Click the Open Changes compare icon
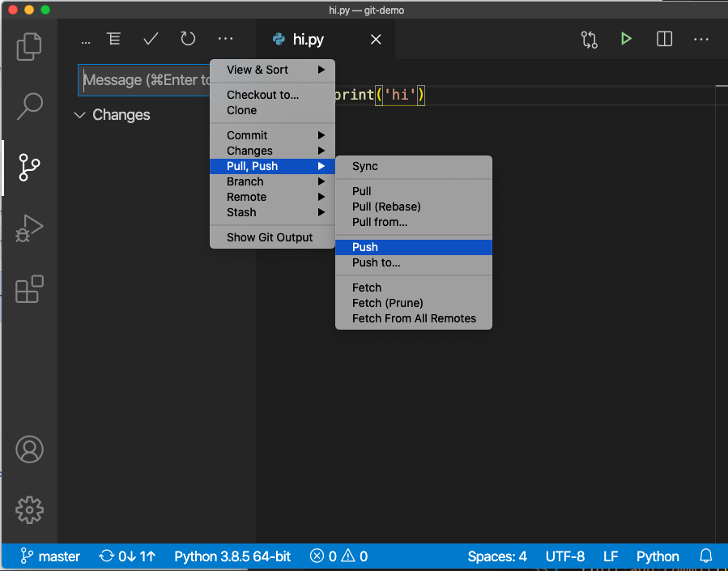The height and width of the screenshot is (571, 728). (x=589, y=39)
